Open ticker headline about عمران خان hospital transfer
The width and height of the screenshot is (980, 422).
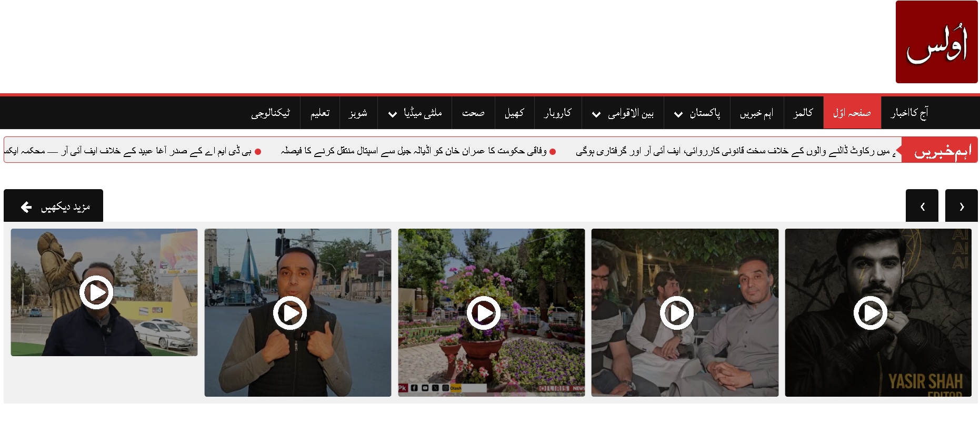[413, 151]
